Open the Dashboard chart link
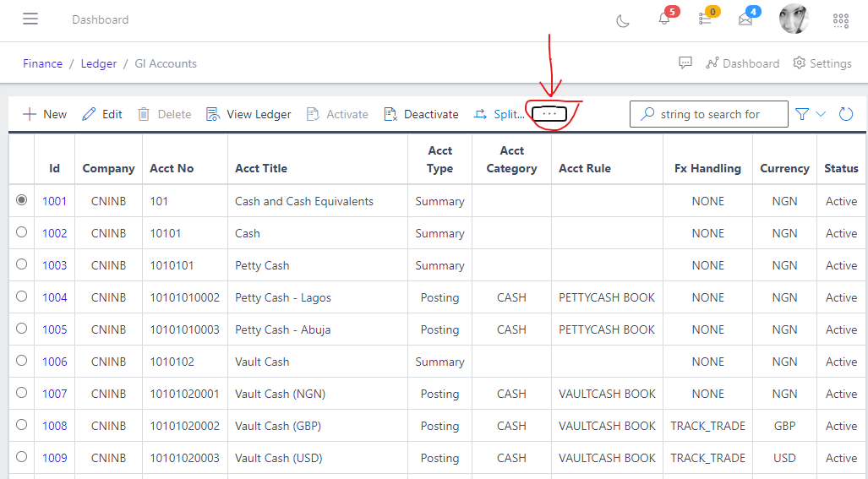868x479 pixels. [742, 63]
